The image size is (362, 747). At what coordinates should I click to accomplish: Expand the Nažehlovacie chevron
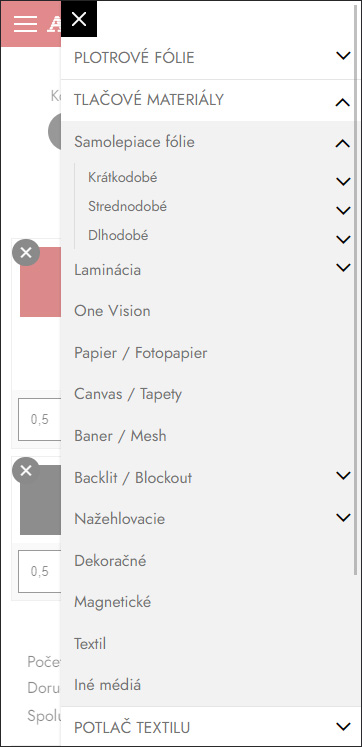[x=343, y=517]
